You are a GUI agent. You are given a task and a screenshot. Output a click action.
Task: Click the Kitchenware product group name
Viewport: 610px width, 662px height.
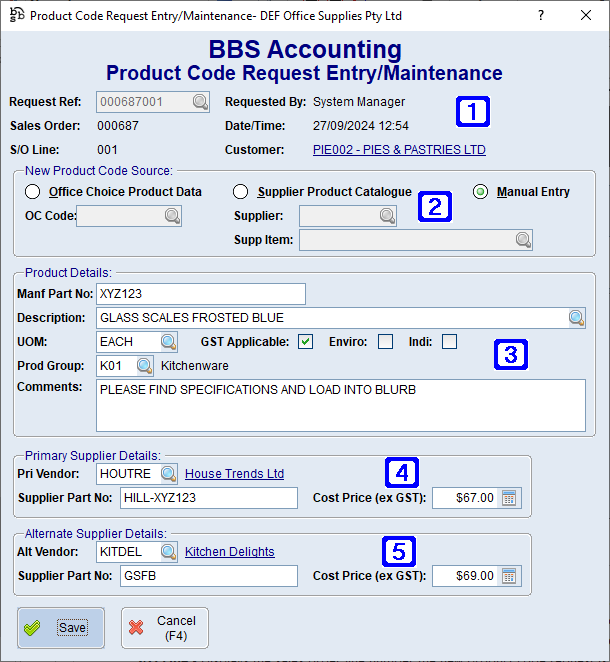195,366
